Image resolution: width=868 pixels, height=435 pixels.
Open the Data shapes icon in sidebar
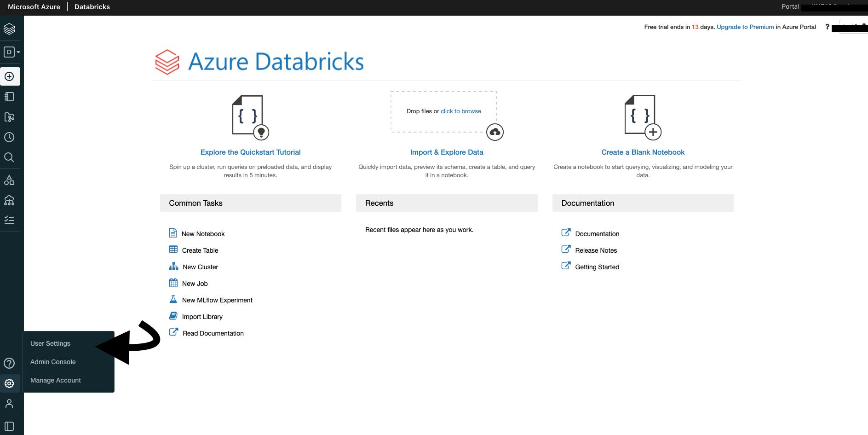pos(9,180)
